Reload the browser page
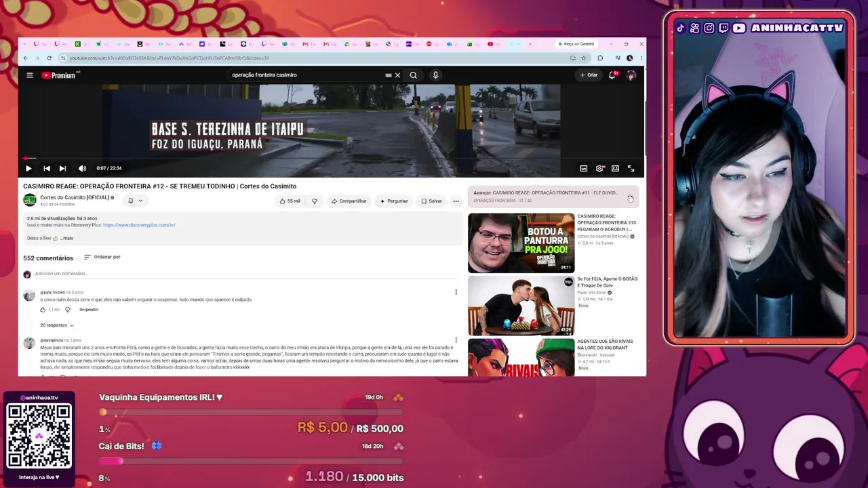This screenshot has height=488, width=868. 49,58
